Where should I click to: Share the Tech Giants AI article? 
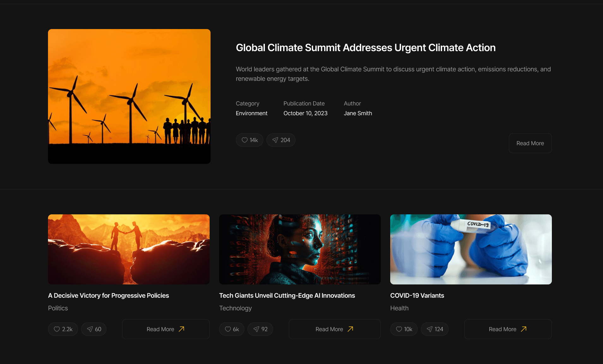point(260,329)
